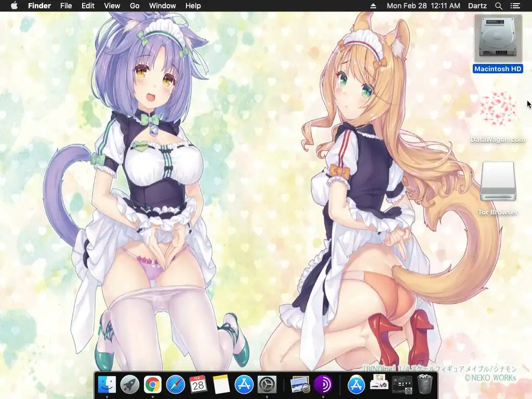Viewport: 532px width, 399px height.
Task: Open Notification Center list icon
Action: click(x=515, y=6)
